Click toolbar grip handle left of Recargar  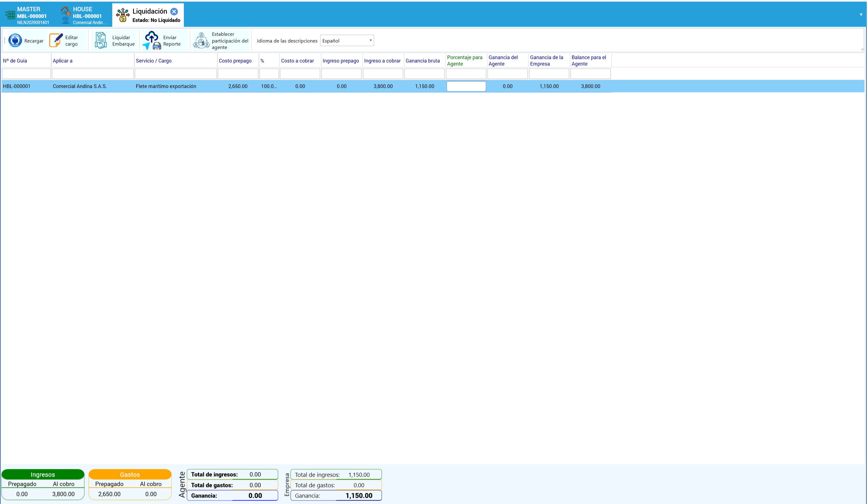[x=5, y=41]
